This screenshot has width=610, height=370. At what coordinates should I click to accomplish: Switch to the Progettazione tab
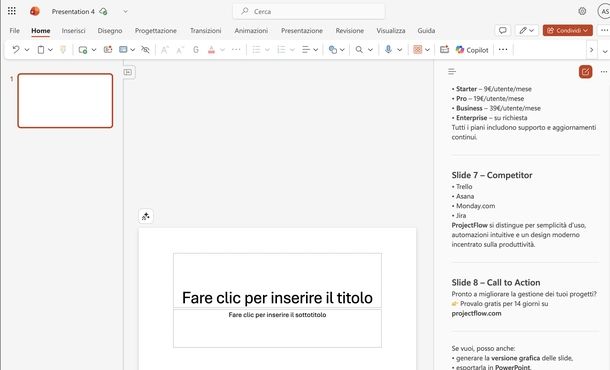(156, 30)
